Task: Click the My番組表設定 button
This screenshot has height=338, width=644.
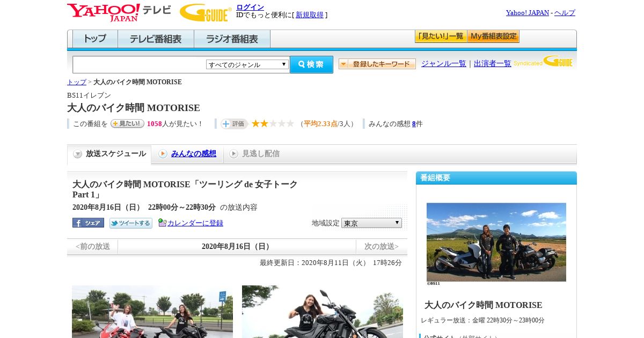Action: point(493,36)
